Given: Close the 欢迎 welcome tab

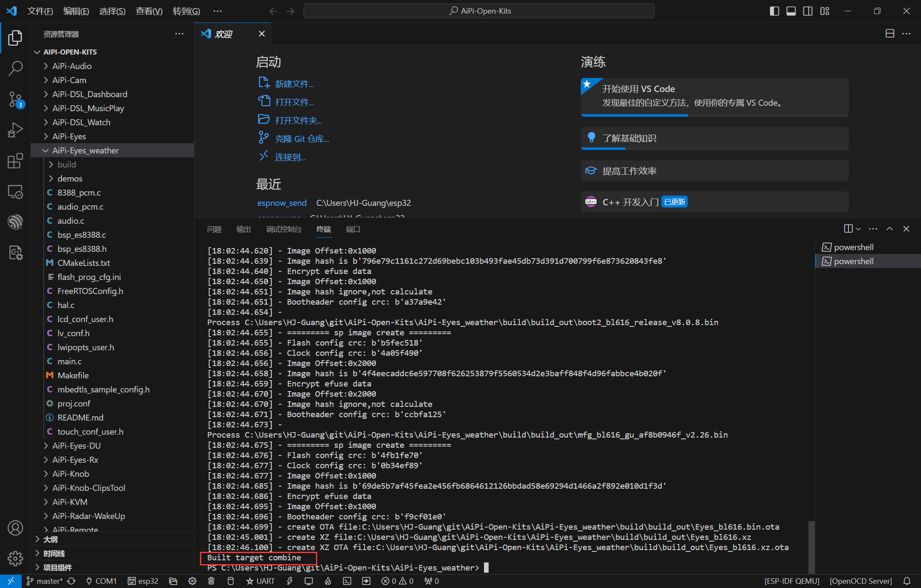Looking at the screenshot, I should point(262,34).
